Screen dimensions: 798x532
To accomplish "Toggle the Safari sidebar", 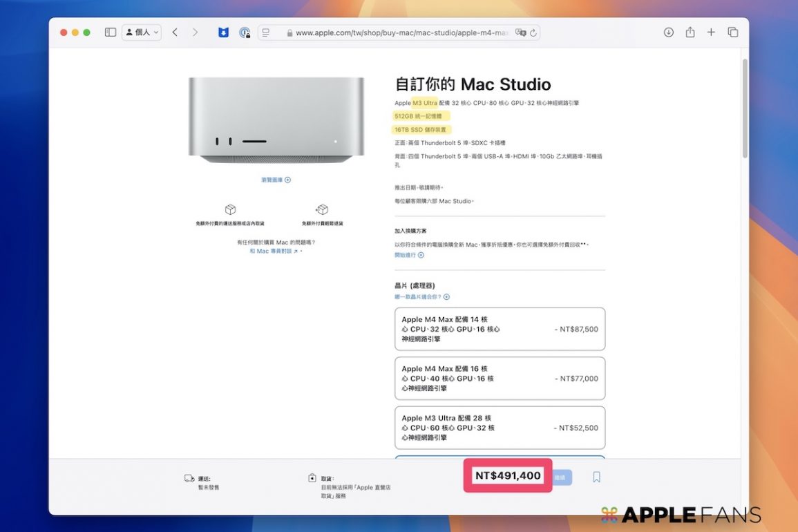I will coord(111,32).
